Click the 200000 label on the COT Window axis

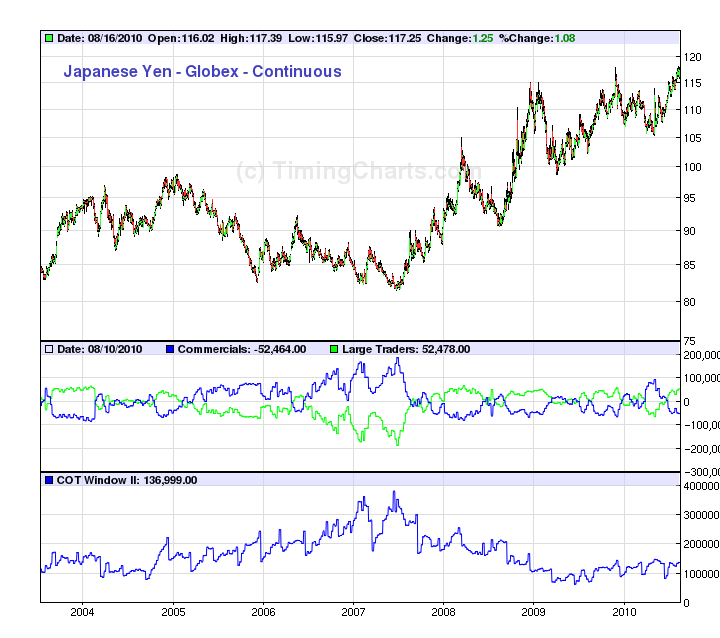[701, 544]
